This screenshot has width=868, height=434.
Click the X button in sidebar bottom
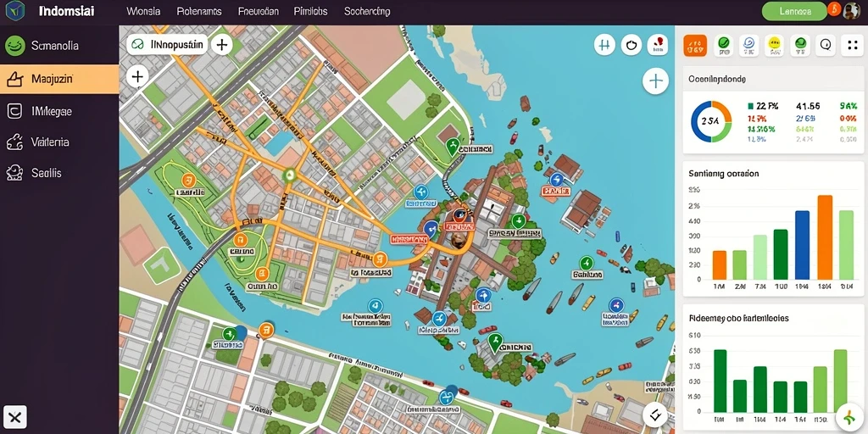(x=15, y=417)
